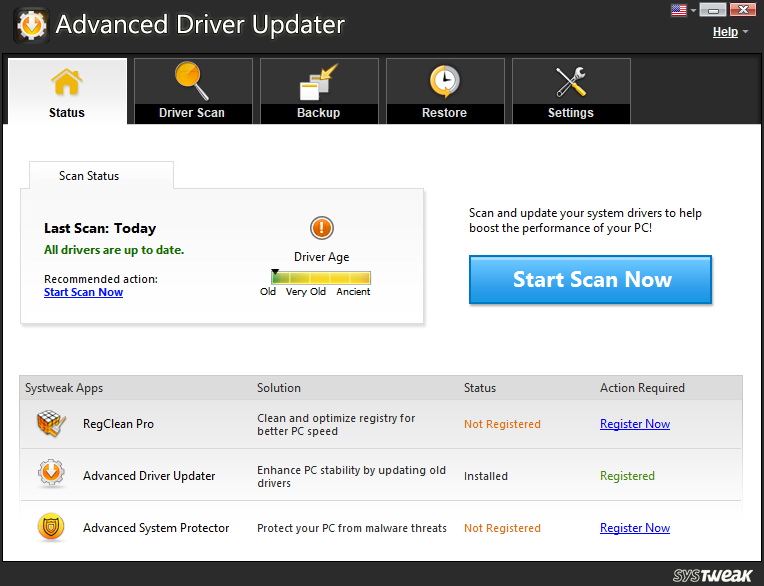Expand the Help dropdown arrow
764x586 pixels.
click(x=745, y=32)
